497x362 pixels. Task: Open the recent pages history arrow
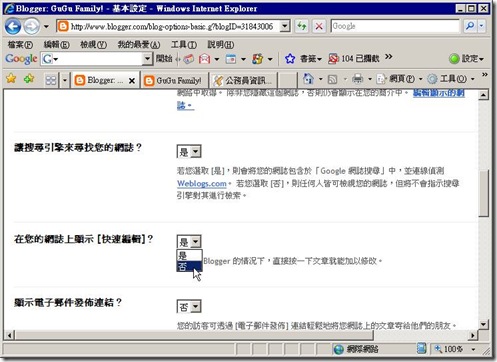point(46,26)
